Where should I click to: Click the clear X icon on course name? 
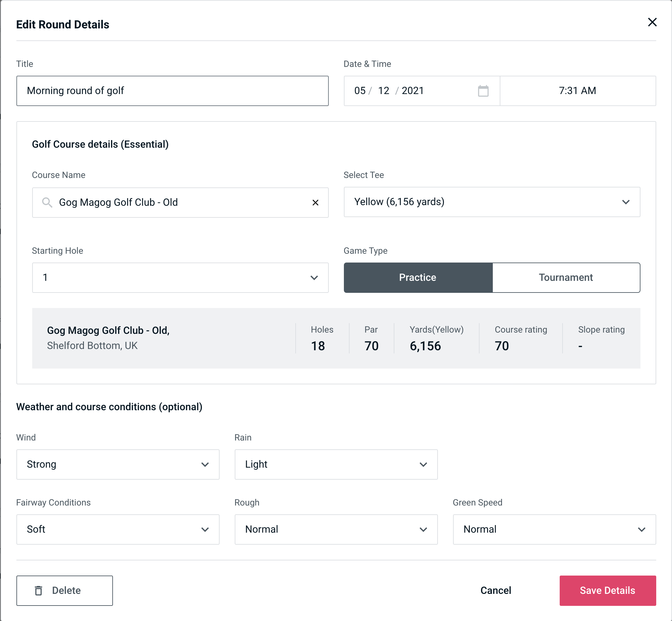[315, 202]
